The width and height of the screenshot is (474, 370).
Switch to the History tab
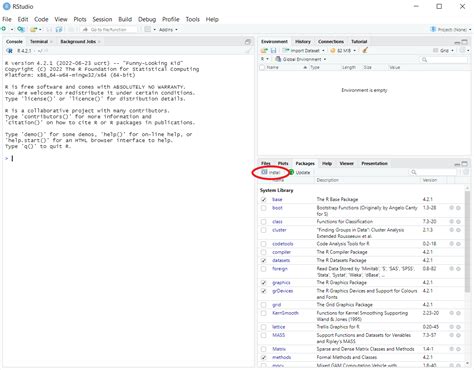point(303,42)
